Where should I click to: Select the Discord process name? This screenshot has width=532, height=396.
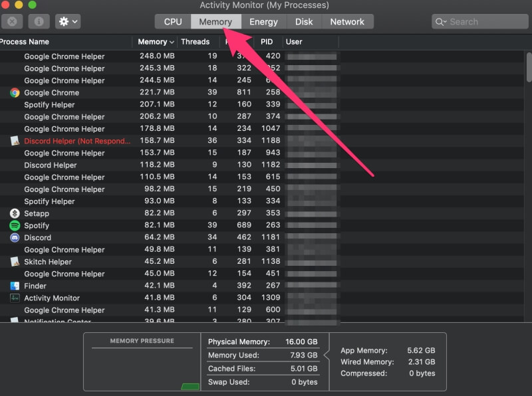tap(38, 238)
